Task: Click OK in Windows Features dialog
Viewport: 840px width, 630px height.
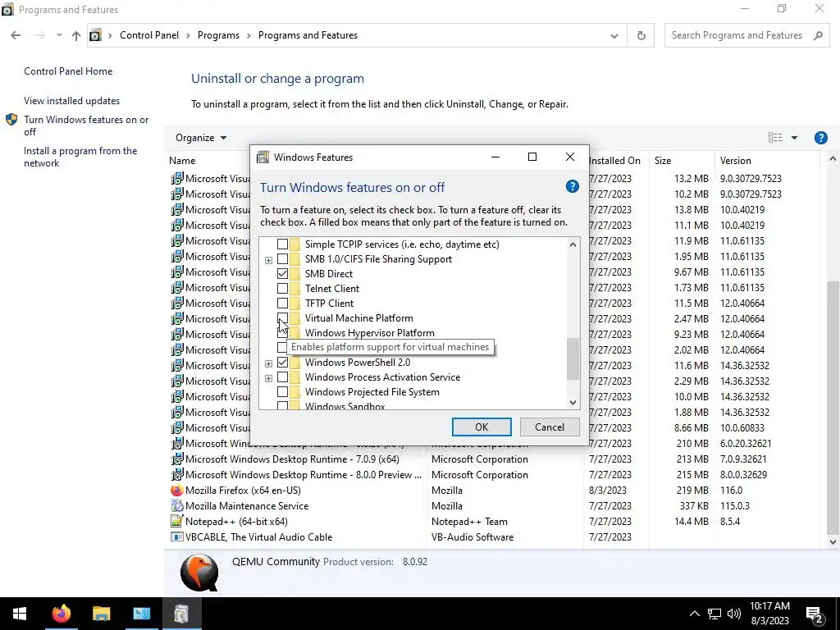Action: (482, 427)
